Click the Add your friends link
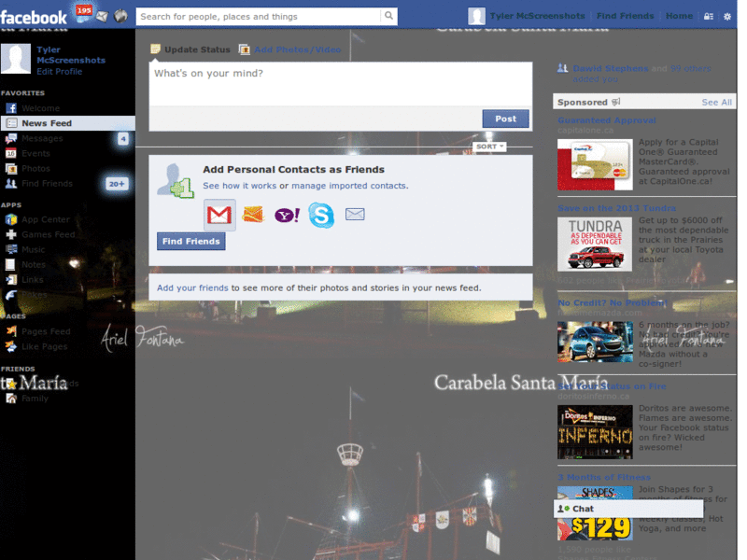Screen dimensions: 747x560 [192, 288]
